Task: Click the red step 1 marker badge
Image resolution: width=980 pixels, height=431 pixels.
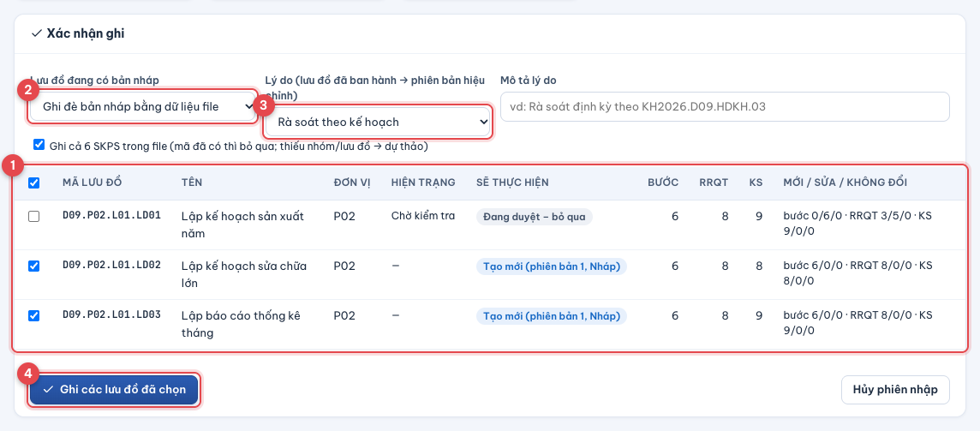Action: (13, 166)
